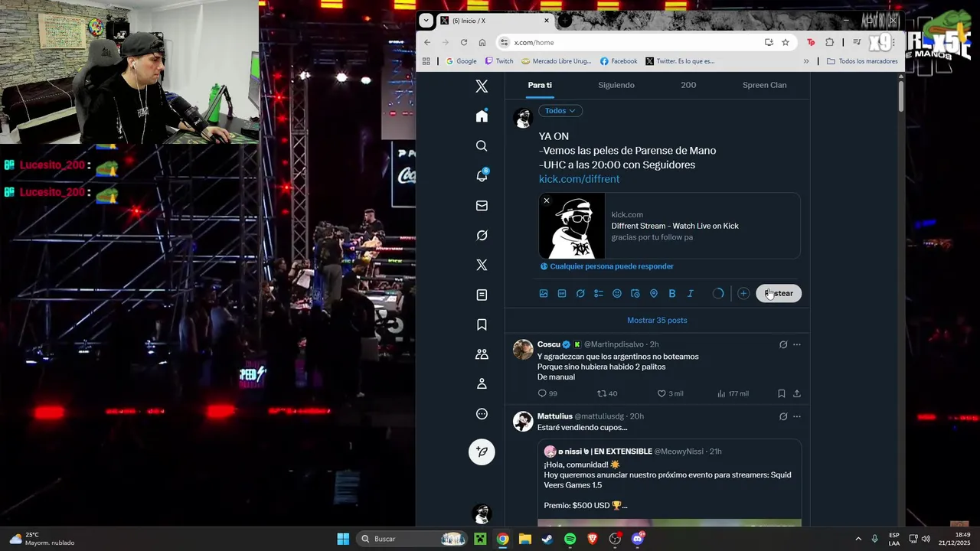Click the Postear button
Viewport: 980px width, 551px height.
[779, 293]
